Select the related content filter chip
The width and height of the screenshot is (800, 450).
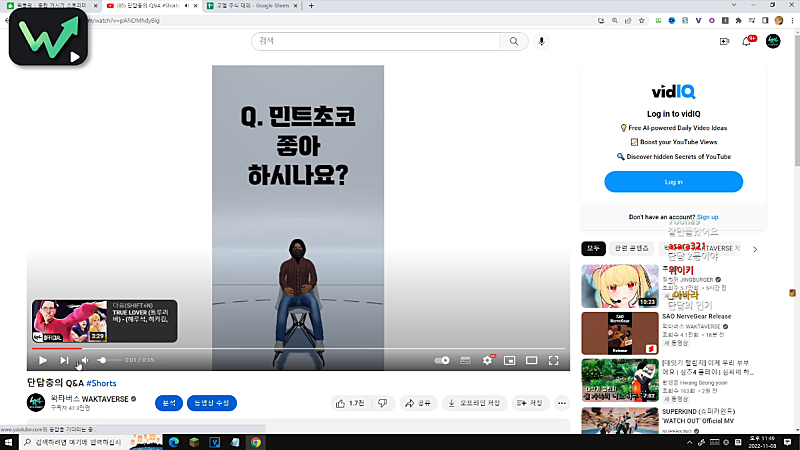coord(632,248)
